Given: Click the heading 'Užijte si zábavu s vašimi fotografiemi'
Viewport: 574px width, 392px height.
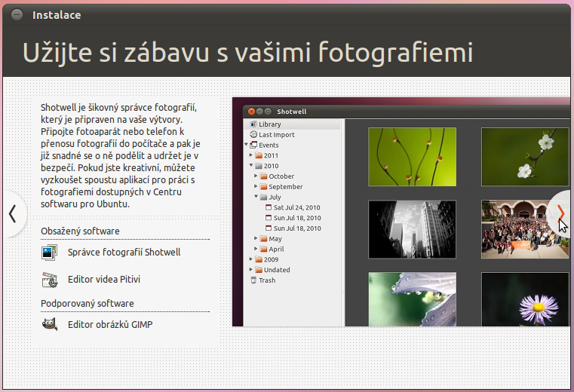Looking at the screenshot, I should click(x=248, y=52).
